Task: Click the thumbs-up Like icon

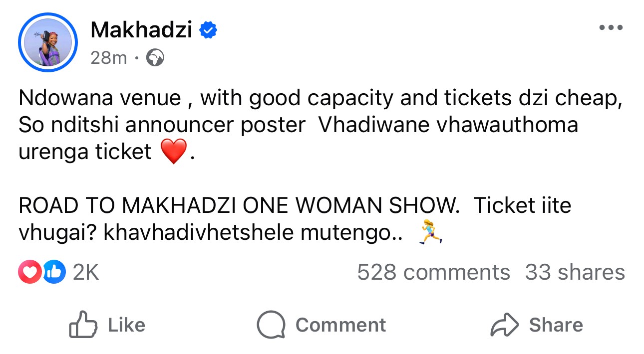Action: (x=83, y=325)
